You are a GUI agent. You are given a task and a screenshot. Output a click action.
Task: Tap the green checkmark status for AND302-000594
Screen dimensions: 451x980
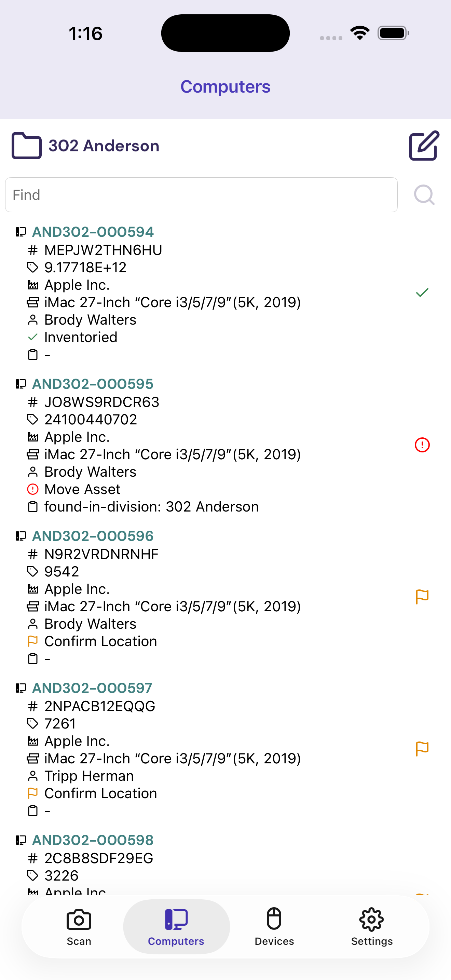pyautogui.click(x=422, y=292)
